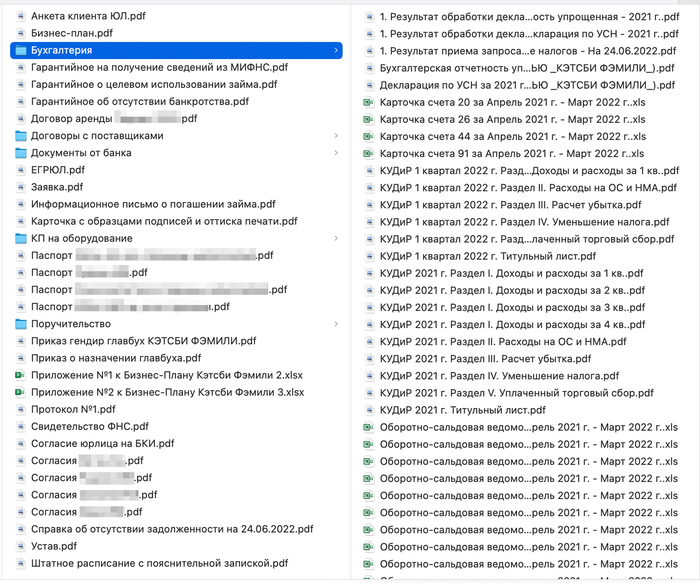This screenshot has height=583, width=700.
Task: Click the Поручительство folder icon
Action: coord(20,324)
